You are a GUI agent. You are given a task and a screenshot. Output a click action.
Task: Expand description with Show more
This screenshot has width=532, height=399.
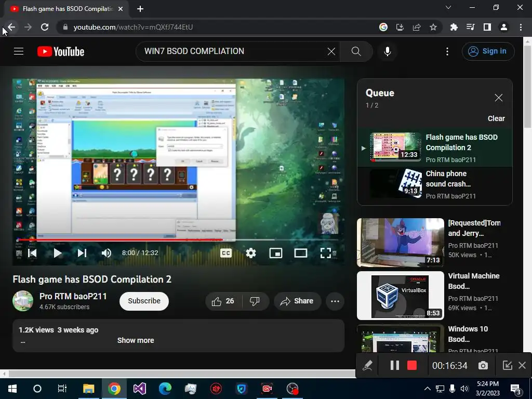pos(136,340)
